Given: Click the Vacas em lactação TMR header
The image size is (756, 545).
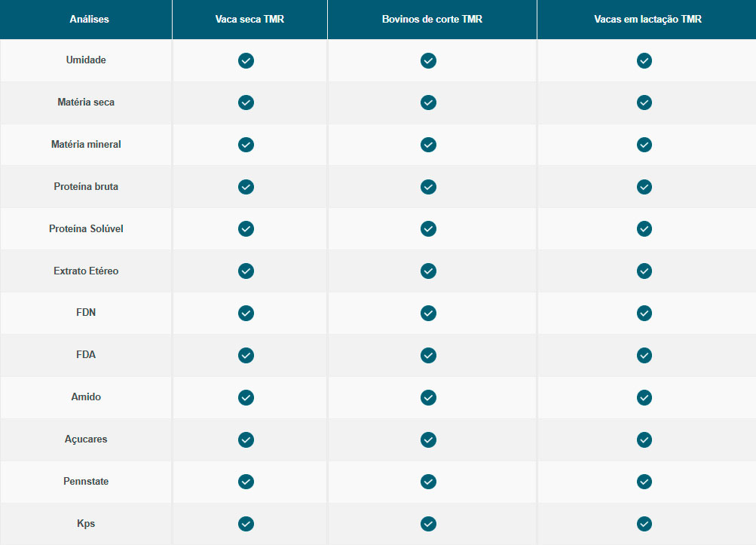Looking at the screenshot, I should tap(647, 20).
